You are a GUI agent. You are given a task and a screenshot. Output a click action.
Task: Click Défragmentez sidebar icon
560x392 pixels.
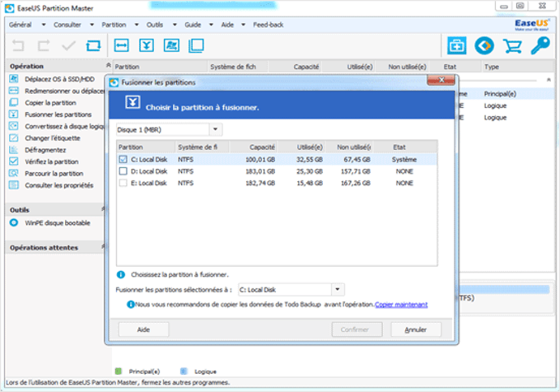tap(13, 150)
